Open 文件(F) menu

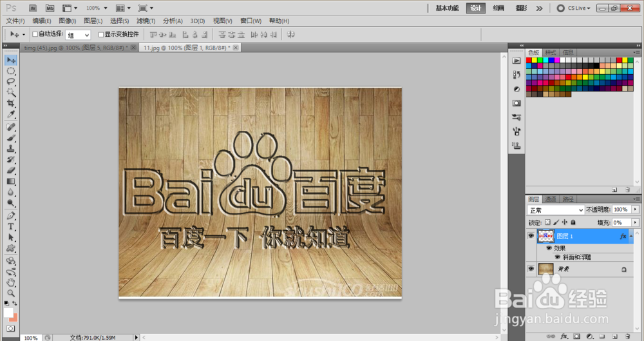click(x=15, y=21)
